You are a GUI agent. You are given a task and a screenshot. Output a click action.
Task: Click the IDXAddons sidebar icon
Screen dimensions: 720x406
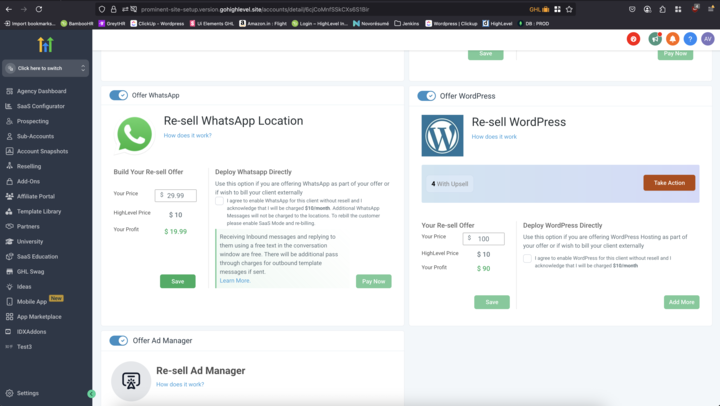click(8, 332)
